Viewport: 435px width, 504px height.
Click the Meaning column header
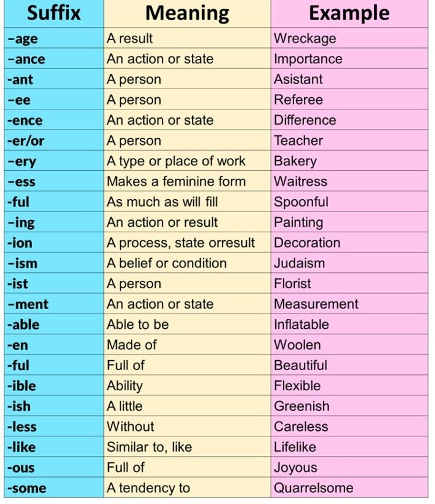tap(186, 13)
